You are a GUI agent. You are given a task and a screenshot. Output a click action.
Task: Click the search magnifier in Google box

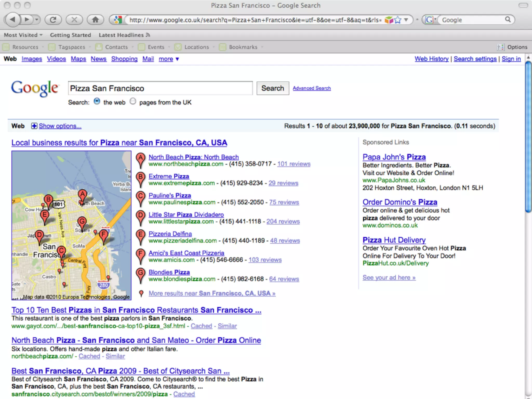tap(508, 19)
